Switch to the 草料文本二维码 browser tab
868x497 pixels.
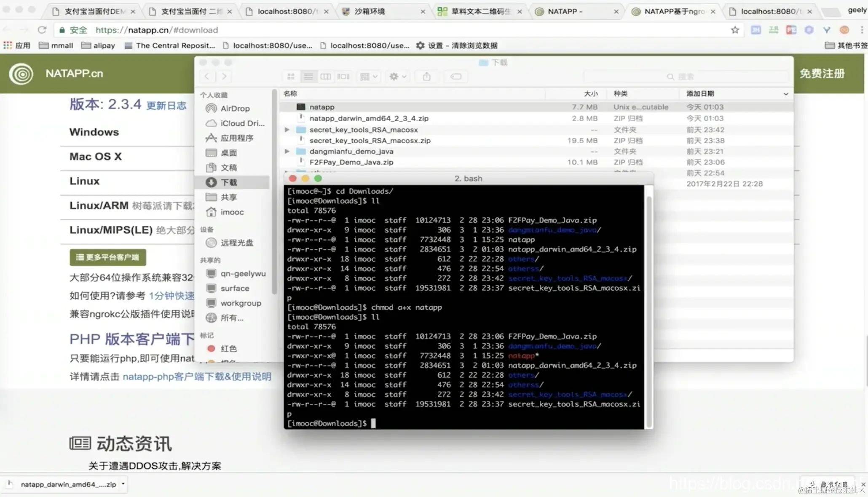(x=480, y=11)
